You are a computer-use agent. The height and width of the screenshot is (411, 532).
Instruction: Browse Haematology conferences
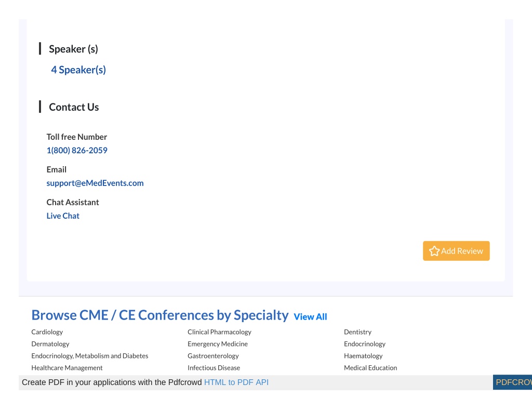coord(363,356)
